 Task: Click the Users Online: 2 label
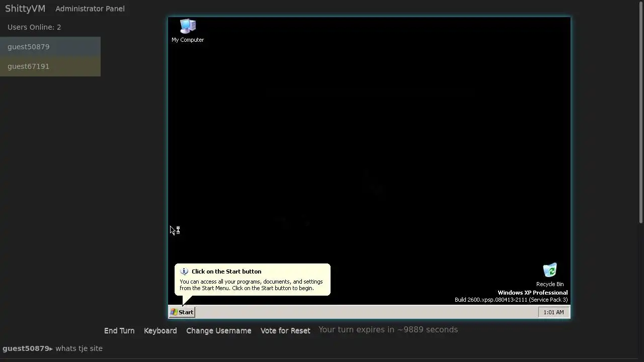tap(34, 27)
